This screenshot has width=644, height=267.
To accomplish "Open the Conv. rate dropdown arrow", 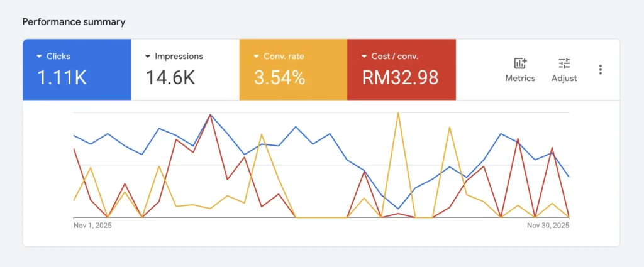I will (257, 57).
